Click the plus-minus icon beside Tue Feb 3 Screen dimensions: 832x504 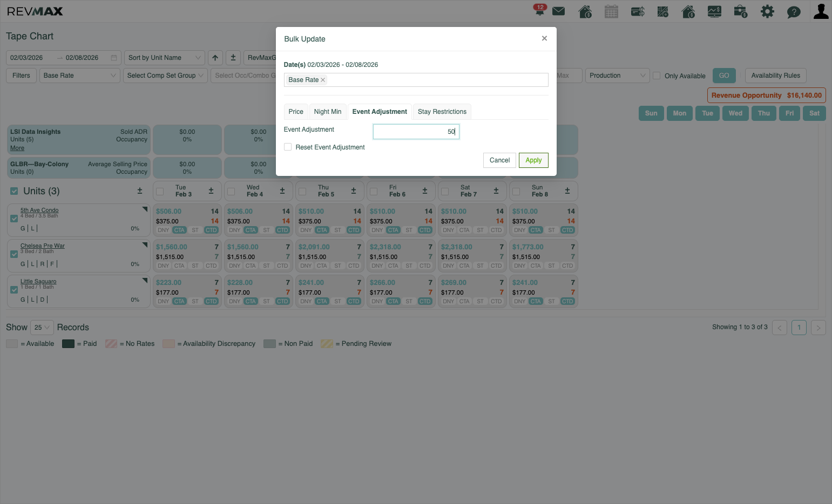(211, 191)
